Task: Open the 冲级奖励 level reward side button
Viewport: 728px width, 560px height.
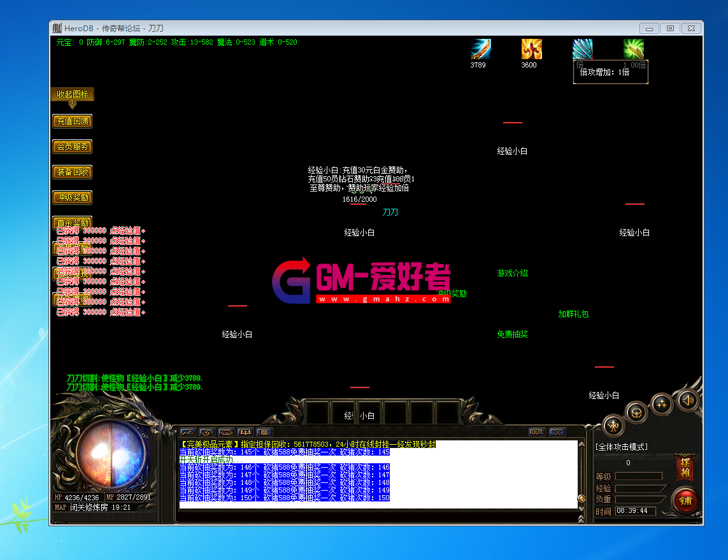Action: click(73, 198)
